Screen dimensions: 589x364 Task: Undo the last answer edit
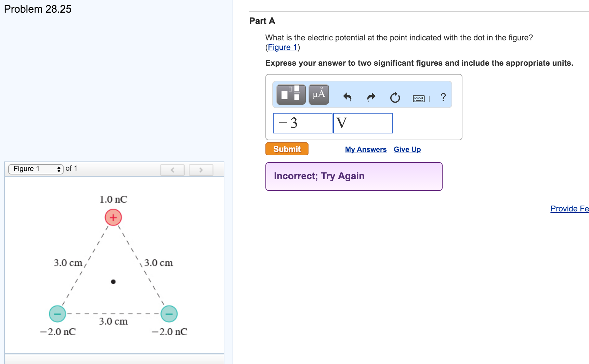tap(348, 97)
